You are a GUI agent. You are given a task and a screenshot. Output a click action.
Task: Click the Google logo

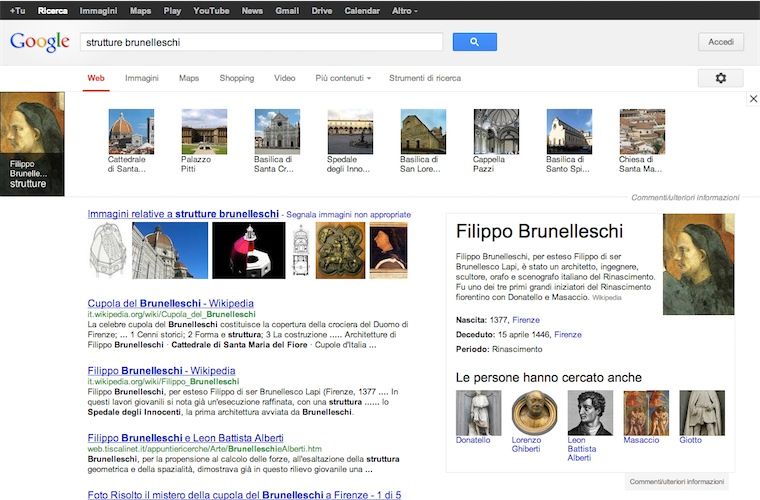(x=39, y=42)
